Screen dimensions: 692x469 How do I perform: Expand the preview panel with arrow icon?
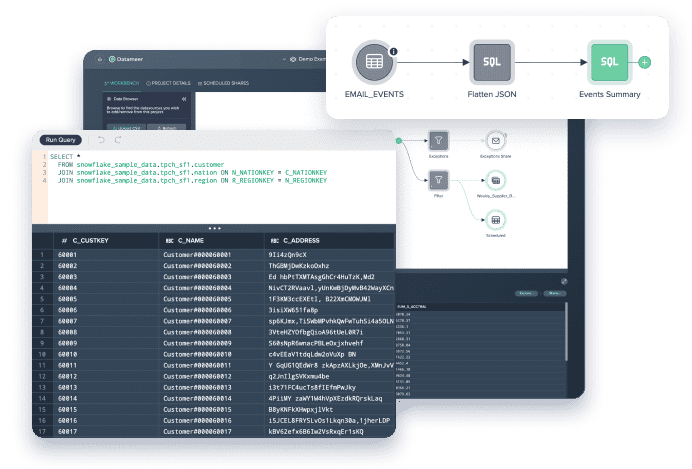pos(564,281)
